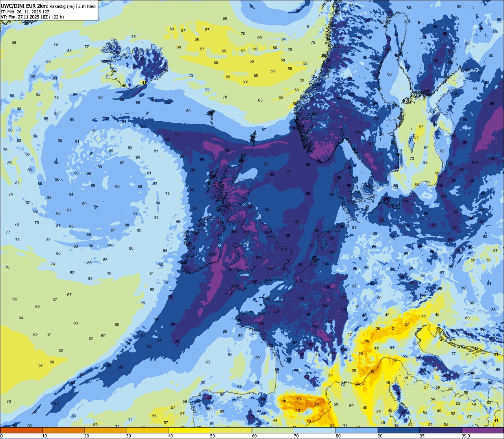Click the '64' value in the southwest Atlantic
Screen dimensions: 504x439
click(21, 318)
